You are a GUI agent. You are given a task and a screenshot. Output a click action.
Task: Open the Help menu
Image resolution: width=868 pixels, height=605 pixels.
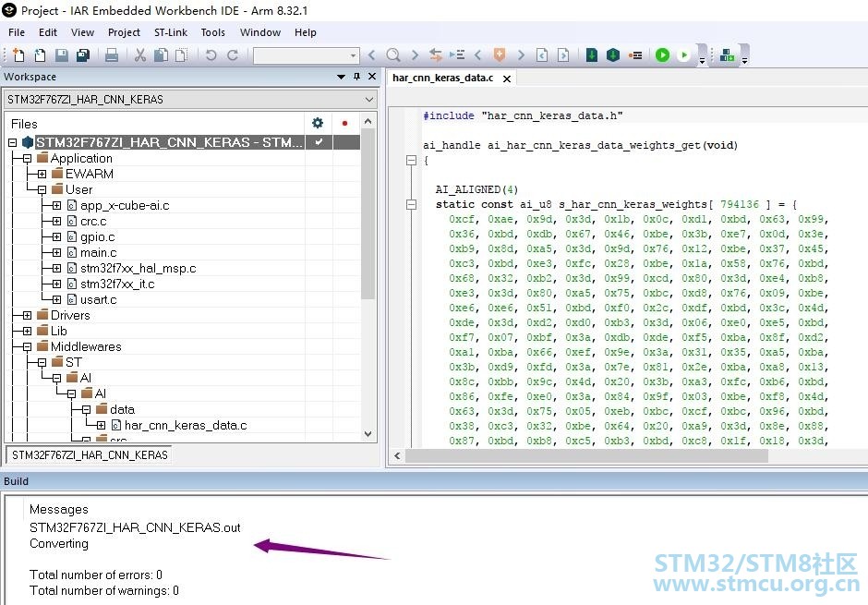pyautogui.click(x=305, y=32)
